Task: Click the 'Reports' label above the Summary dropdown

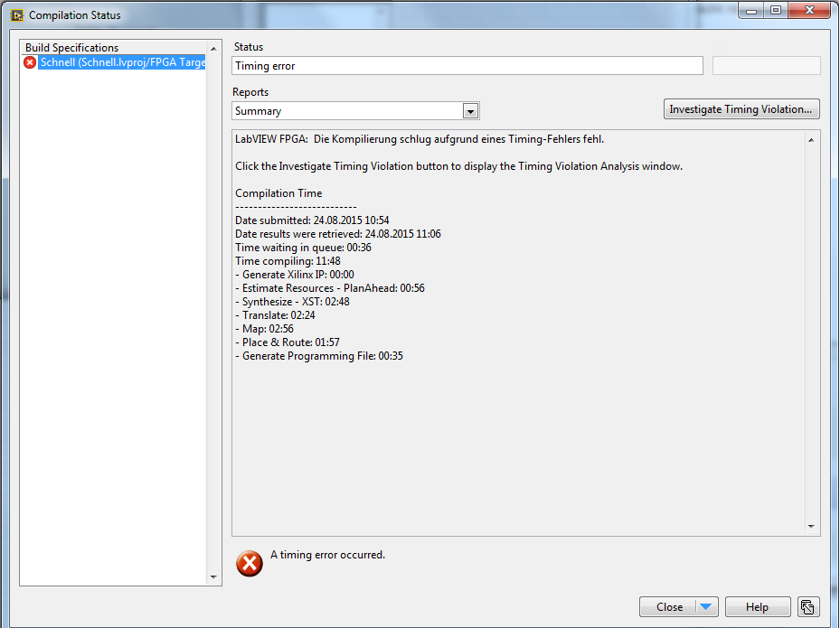Action: click(250, 92)
